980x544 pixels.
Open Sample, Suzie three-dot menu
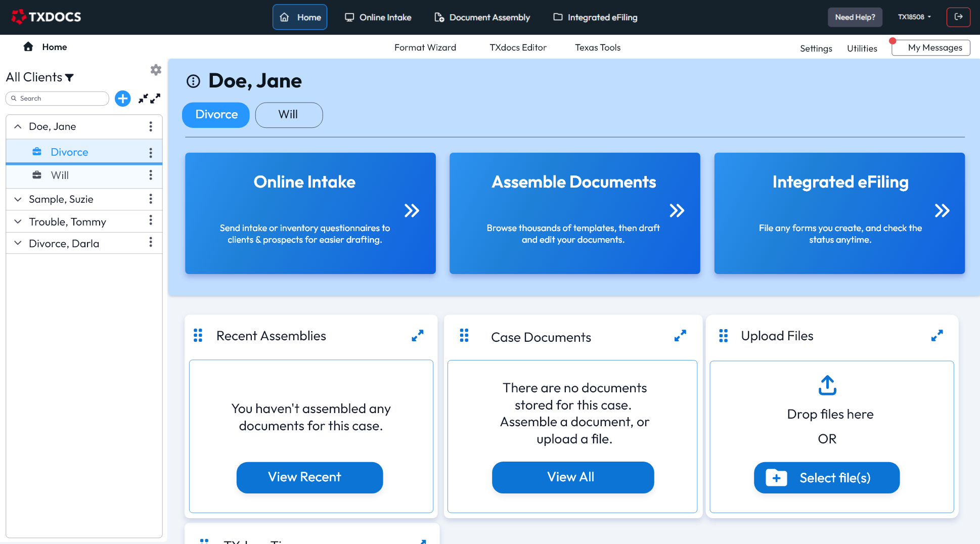pyautogui.click(x=151, y=199)
